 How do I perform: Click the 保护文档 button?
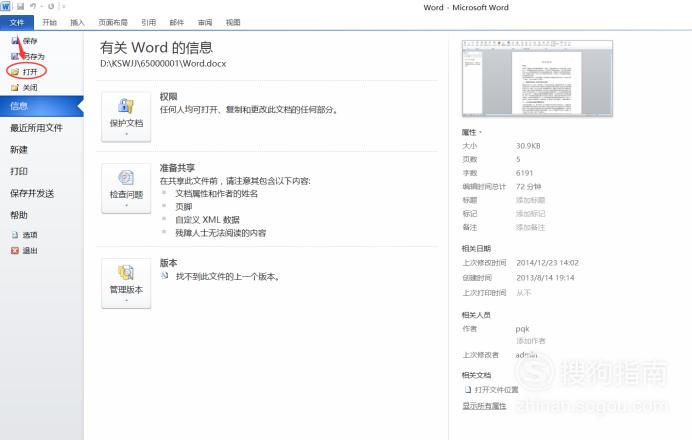pyautogui.click(x=126, y=117)
